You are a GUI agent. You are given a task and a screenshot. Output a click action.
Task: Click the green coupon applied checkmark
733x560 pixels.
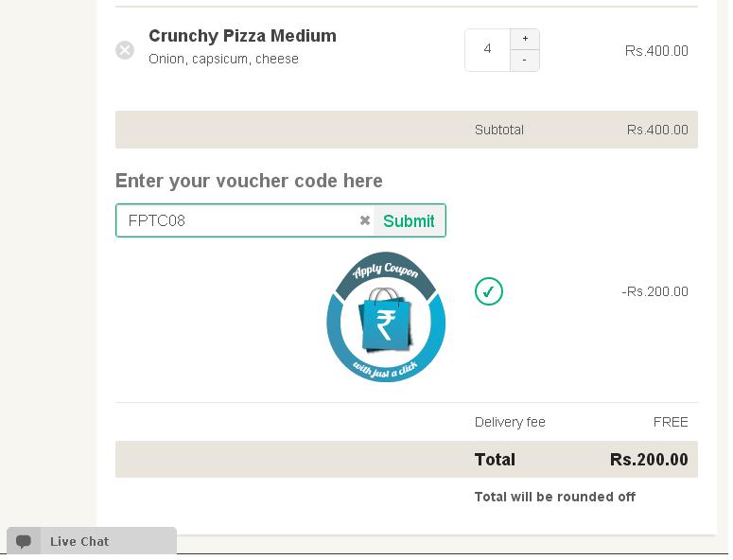(x=489, y=291)
